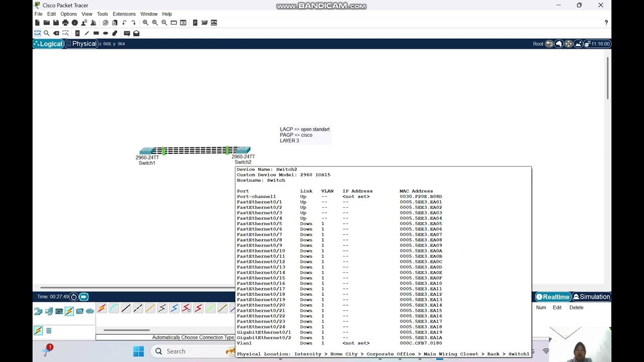Choose the Select tool icon

37,33
